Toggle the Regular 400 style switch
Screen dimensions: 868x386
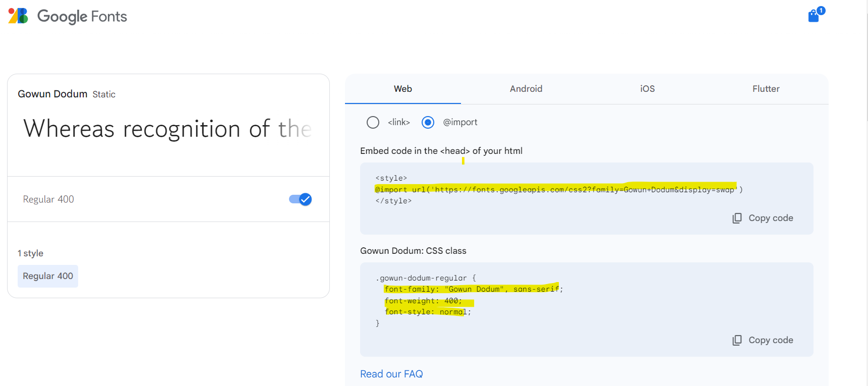pyautogui.click(x=300, y=199)
